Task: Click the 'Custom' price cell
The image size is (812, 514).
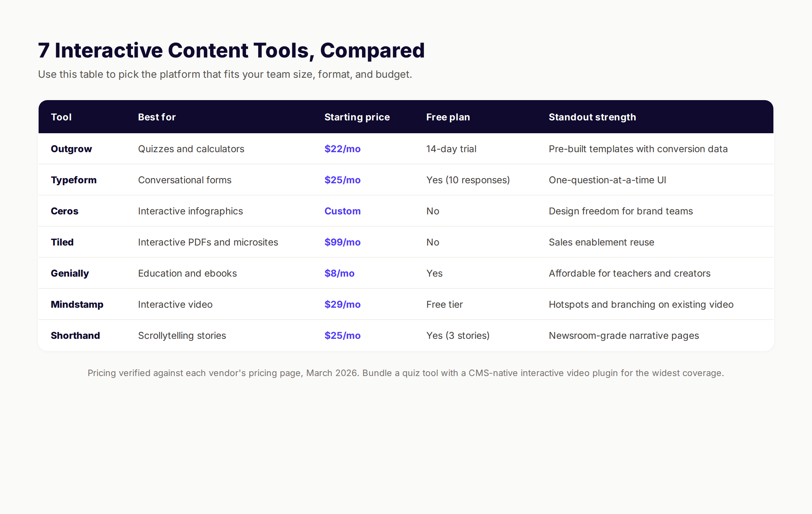Action: click(x=342, y=211)
